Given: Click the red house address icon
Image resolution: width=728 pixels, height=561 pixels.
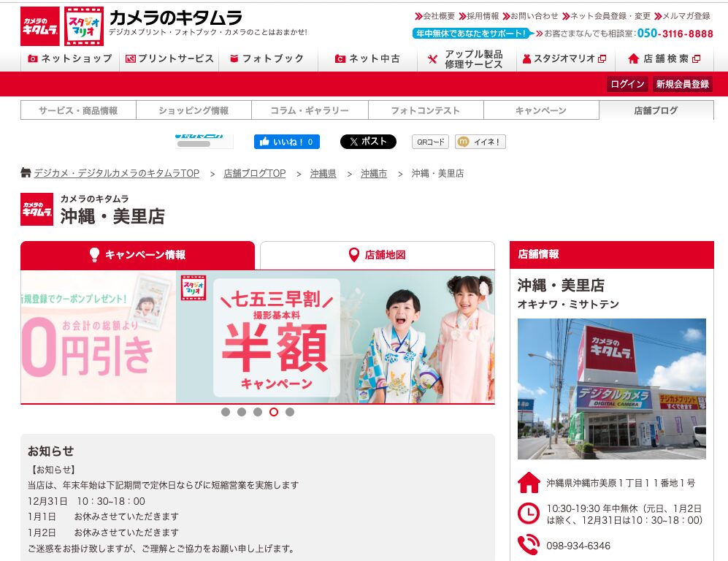Looking at the screenshot, I should pyautogui.click(x=529, y=483).
